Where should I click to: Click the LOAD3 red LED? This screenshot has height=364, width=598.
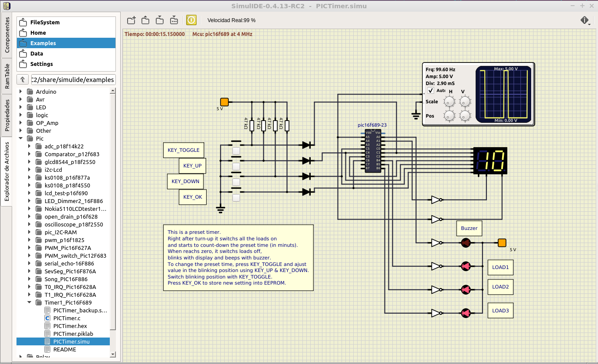466,313
